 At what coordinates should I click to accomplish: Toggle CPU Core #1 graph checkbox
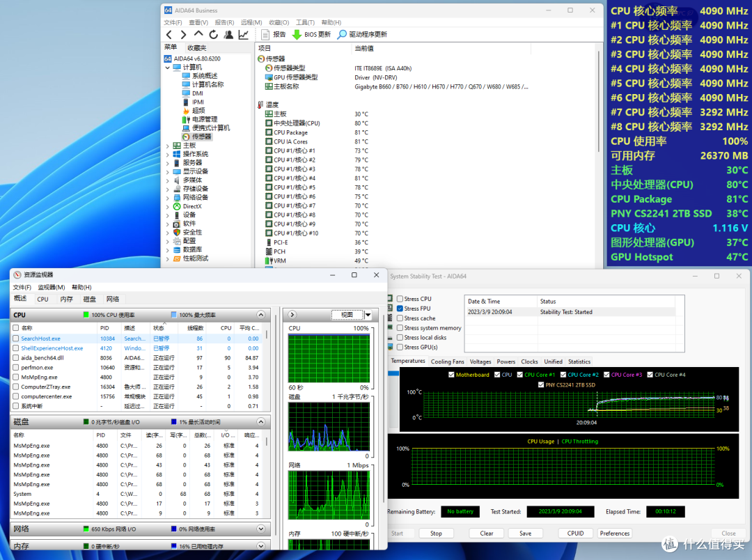pos(520,375)
